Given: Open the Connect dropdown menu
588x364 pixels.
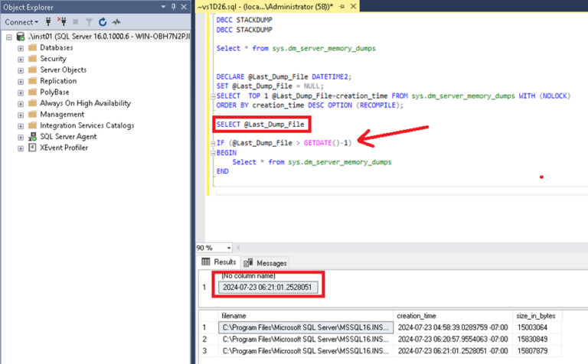Looking at the screenshot, I should coord(21,22).
